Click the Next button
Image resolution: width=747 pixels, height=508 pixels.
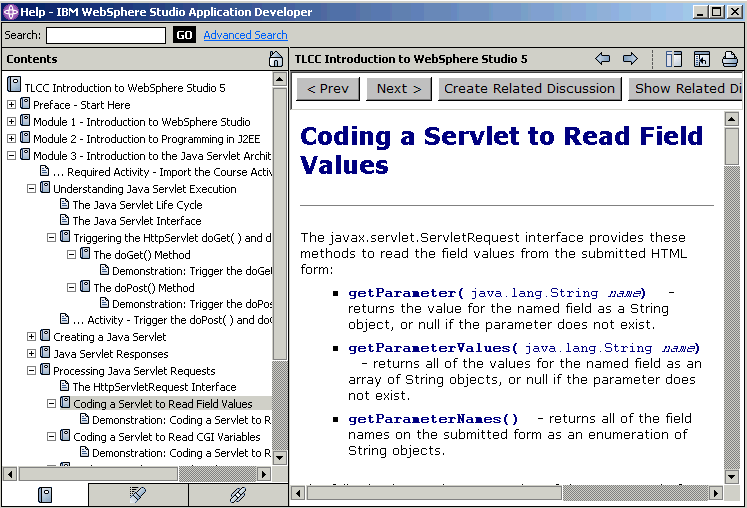pos(399,89)
